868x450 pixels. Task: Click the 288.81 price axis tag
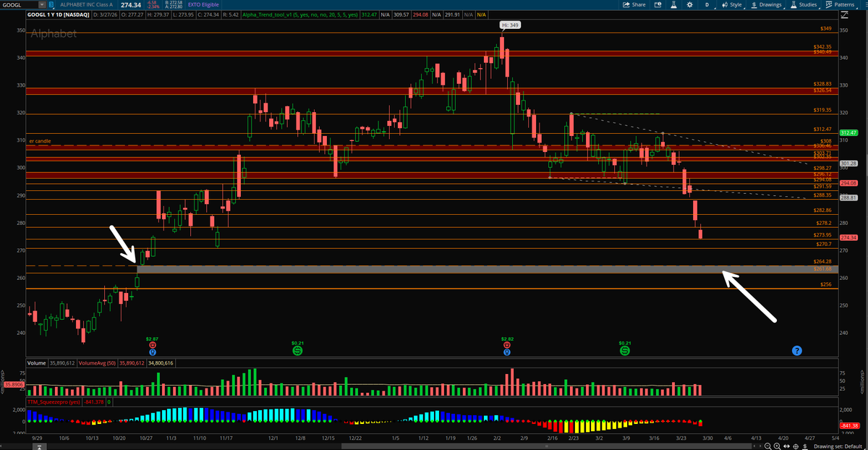click(849, 198)
